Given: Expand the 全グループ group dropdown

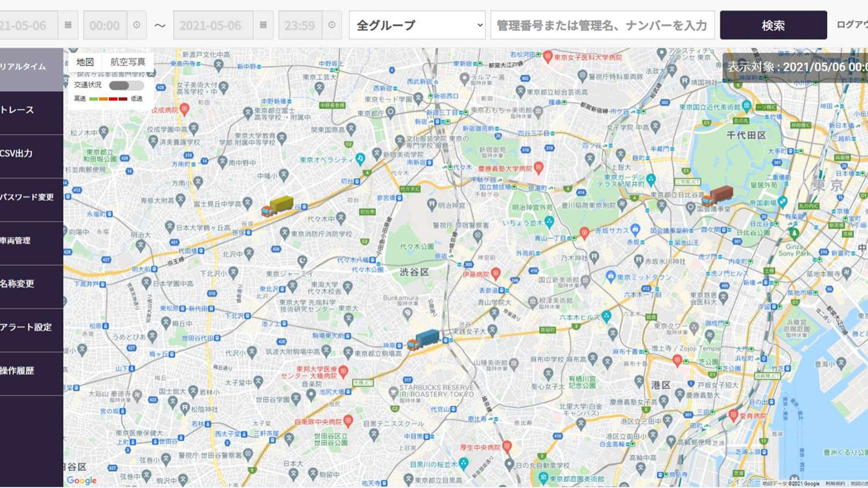Looking at the screenshot, I should click(417, 25).
